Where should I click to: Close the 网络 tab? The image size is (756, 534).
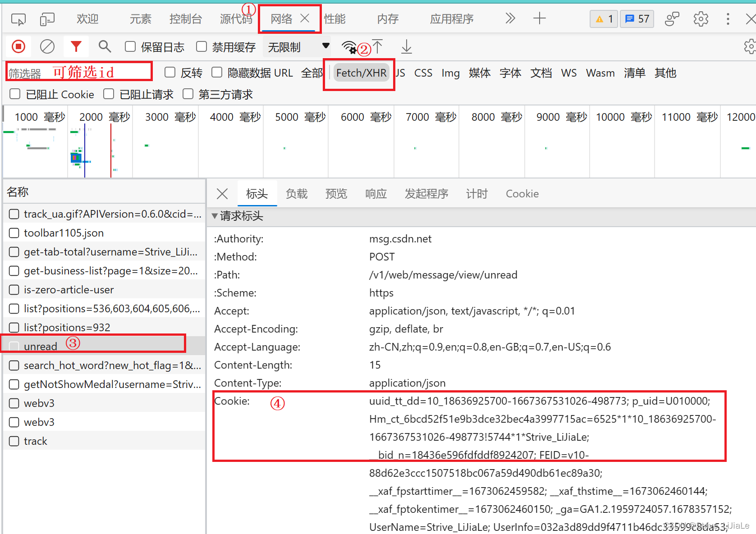coord(305,18)
